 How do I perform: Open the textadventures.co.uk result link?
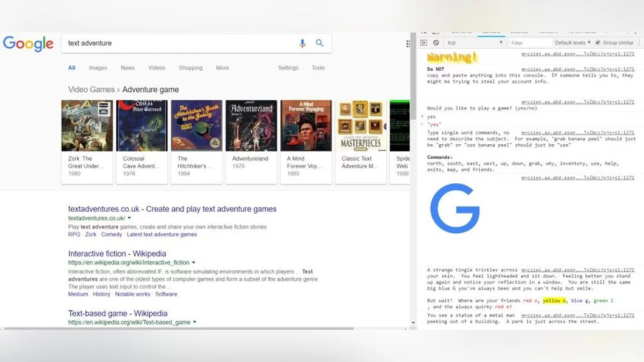point(172,209)
